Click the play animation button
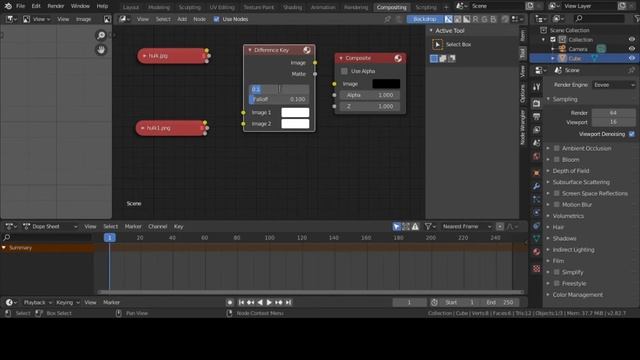The image size is (640, 360). point(269,302)
